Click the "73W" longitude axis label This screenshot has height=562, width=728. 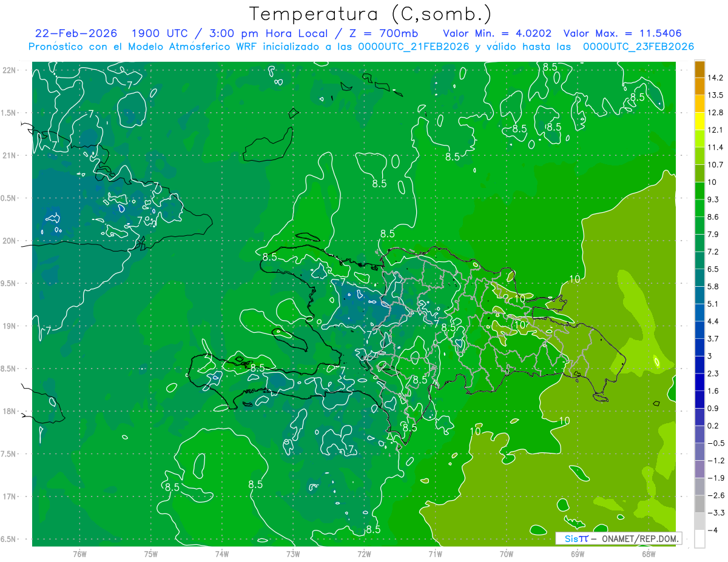point(293,554)
